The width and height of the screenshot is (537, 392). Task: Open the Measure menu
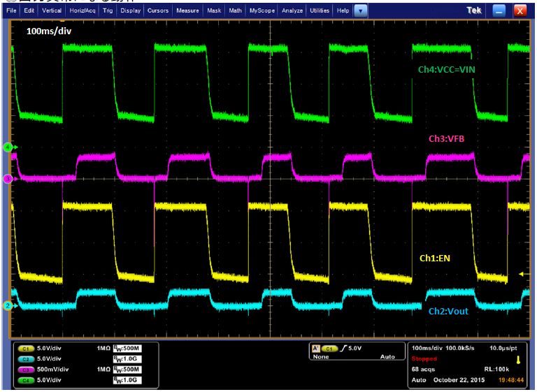pos(187,10)
